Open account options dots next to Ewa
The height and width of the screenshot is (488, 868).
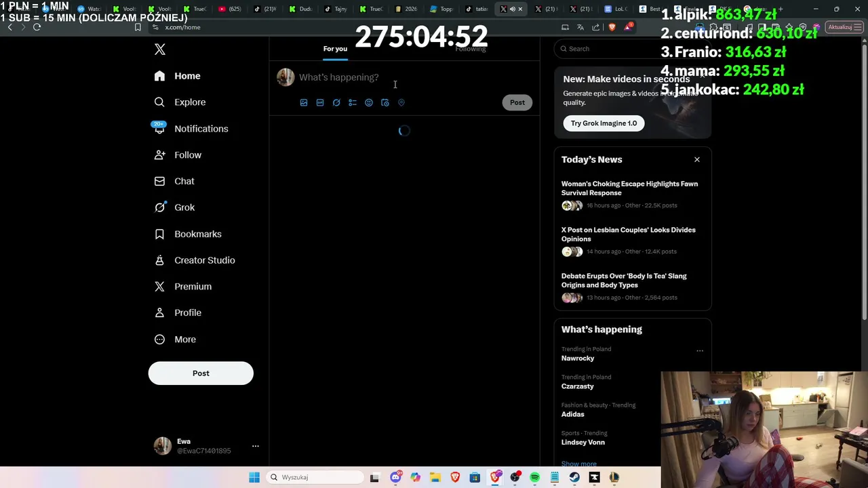(x=256, y=446)
